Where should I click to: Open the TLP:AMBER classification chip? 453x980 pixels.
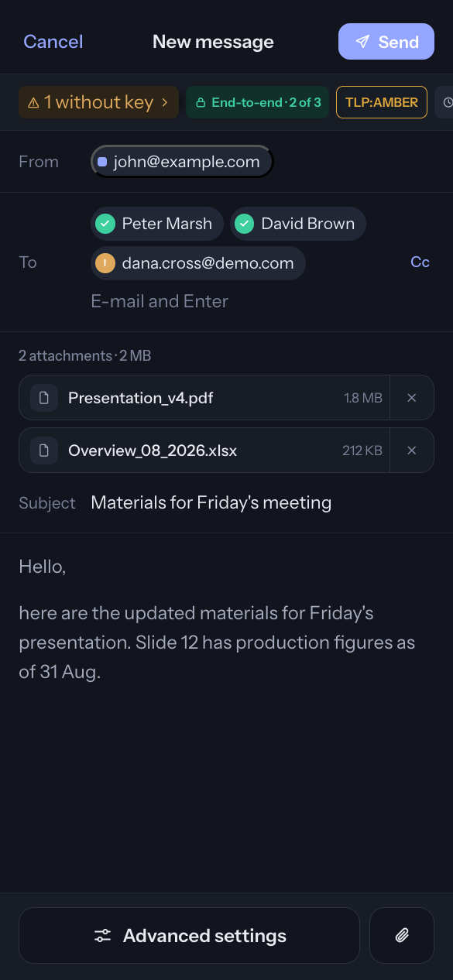pos(382,102)
